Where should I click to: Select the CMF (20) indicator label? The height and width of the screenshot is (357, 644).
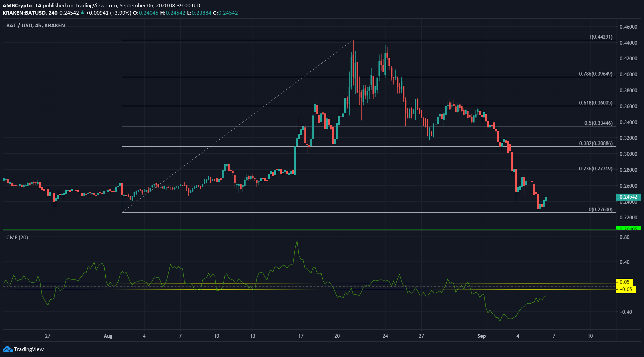click(x=17, y=237)
